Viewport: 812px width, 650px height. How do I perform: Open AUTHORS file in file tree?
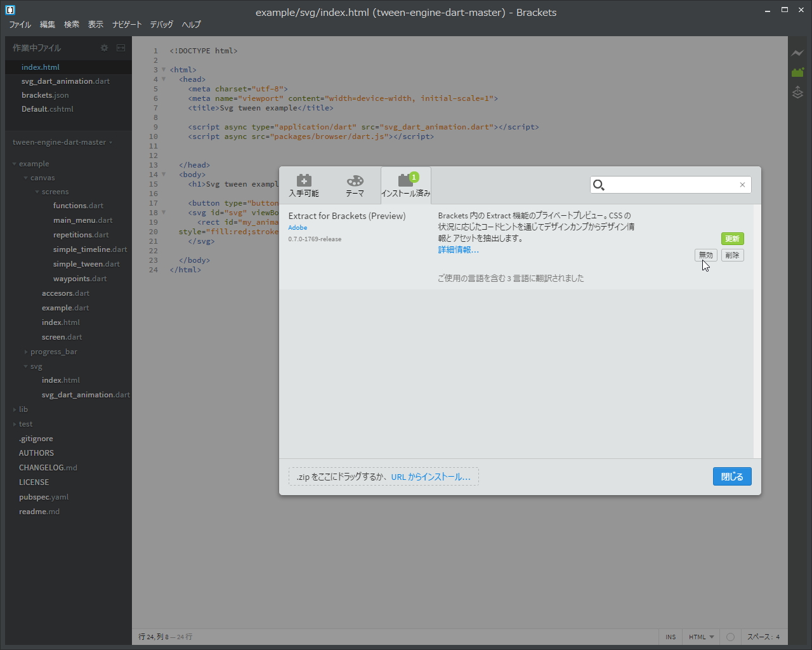(x=36, y=453)
